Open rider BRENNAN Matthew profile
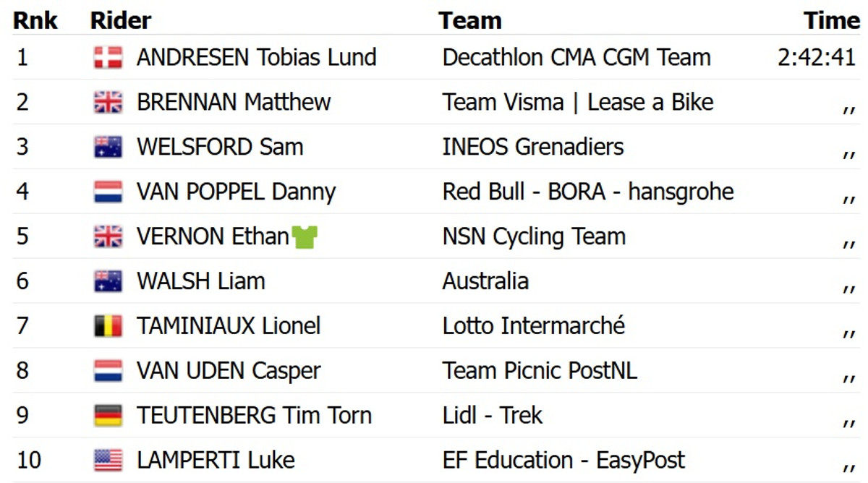The height and width of the screenshot is (483, 868). [x=233, y=103]
